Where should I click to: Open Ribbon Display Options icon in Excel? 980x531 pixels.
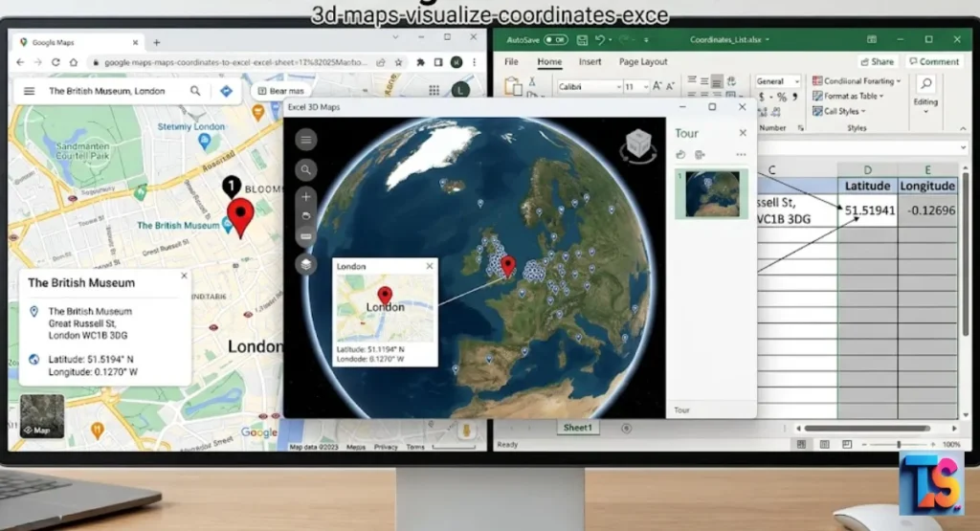coord(871,39)
